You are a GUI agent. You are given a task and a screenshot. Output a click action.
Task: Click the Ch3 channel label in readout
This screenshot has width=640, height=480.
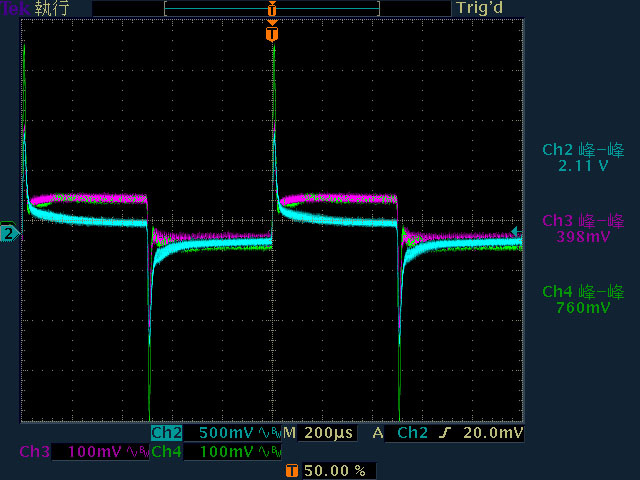click(x=35, y=451)
